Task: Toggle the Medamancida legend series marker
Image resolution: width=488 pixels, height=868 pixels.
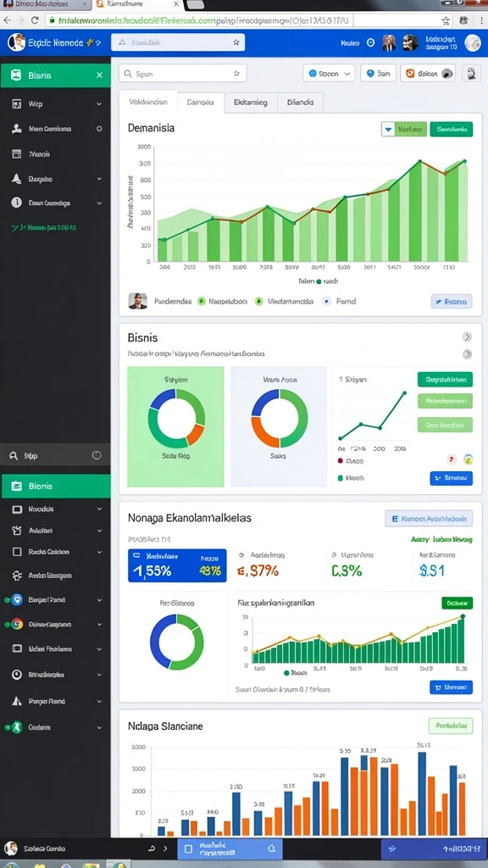Action: coord(258,301)
